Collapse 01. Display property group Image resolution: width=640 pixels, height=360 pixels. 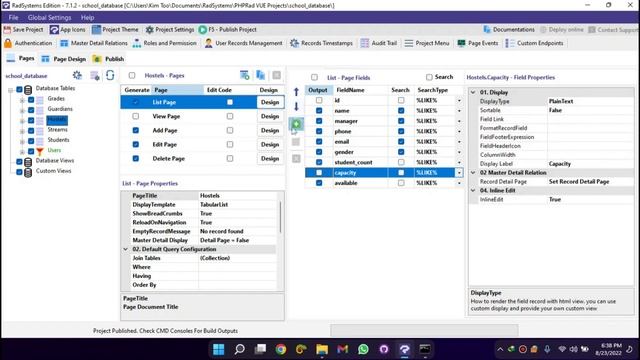tap(473, 92)
